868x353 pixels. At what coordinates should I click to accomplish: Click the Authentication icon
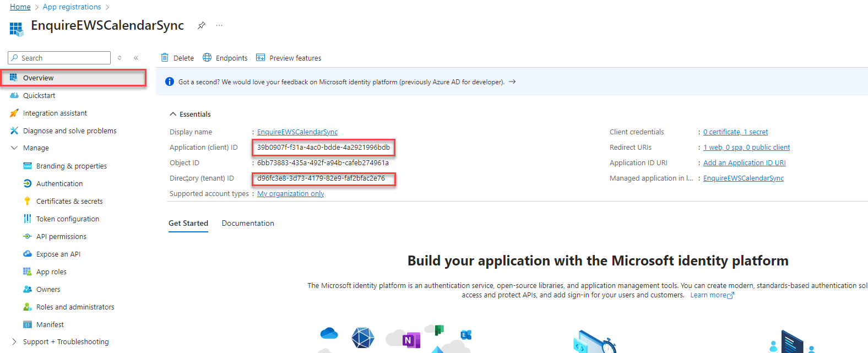[28, 183]
